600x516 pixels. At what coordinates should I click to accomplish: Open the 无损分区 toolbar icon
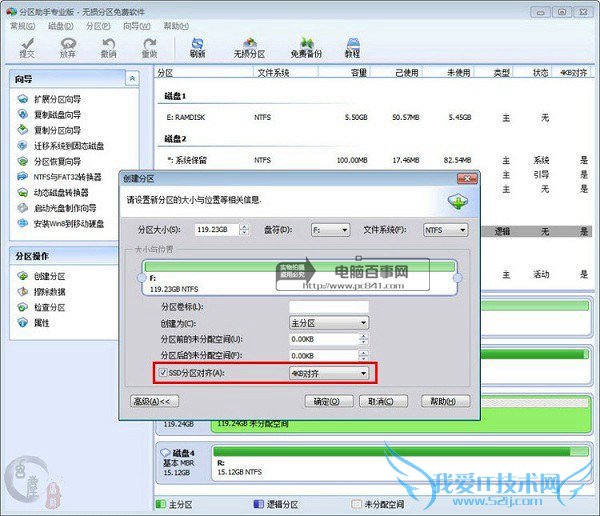point(249,48)
